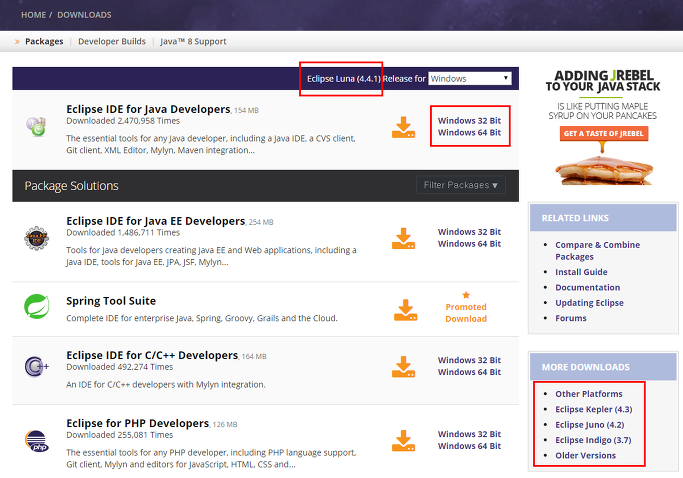The image size is (683, 478).
Task: Open the Updating Eclipse link
Action: pyautogui.click(x=589, y=303)
